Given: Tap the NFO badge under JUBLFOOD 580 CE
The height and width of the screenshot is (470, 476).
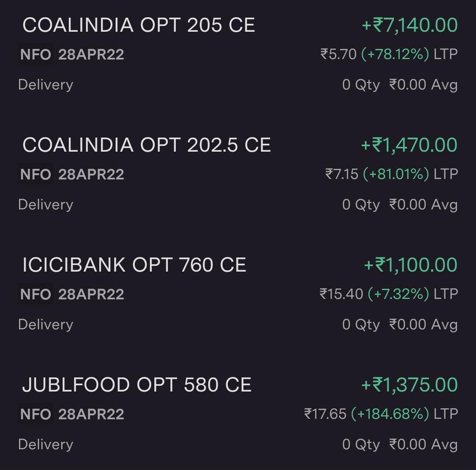Looking at the screenshot, I should [x=35, y=414].
